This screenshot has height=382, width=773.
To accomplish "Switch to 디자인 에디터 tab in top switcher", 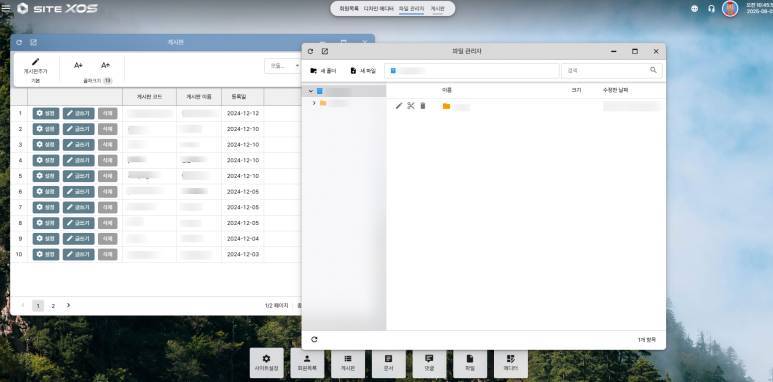I will pyautogui.click(x=379, y=8).
